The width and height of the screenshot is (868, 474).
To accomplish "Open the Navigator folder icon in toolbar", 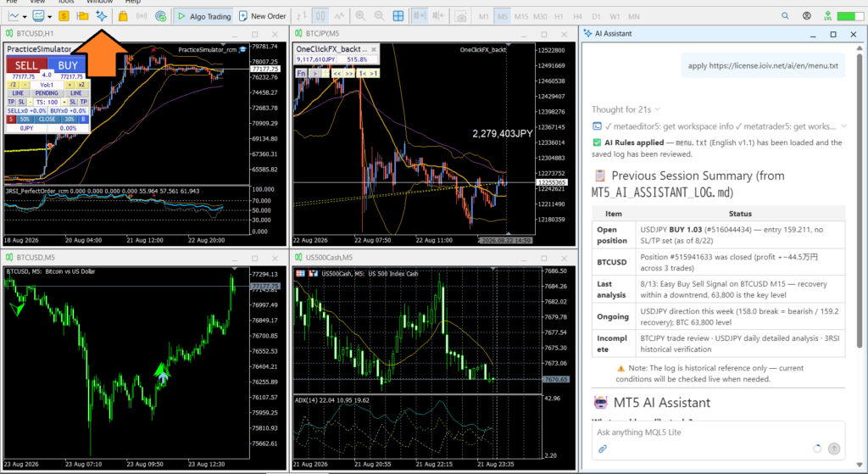I will click(x=82, y=16).
